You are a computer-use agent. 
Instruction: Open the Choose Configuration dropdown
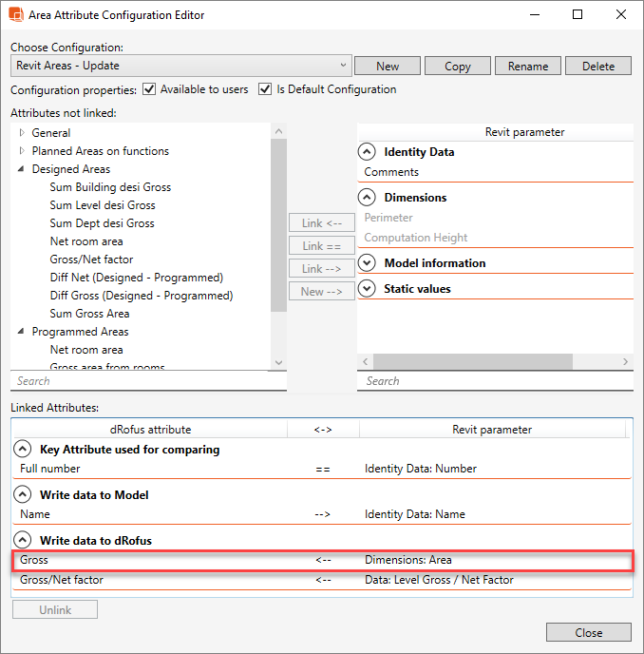pyautogui.click(x=344, y=66)
